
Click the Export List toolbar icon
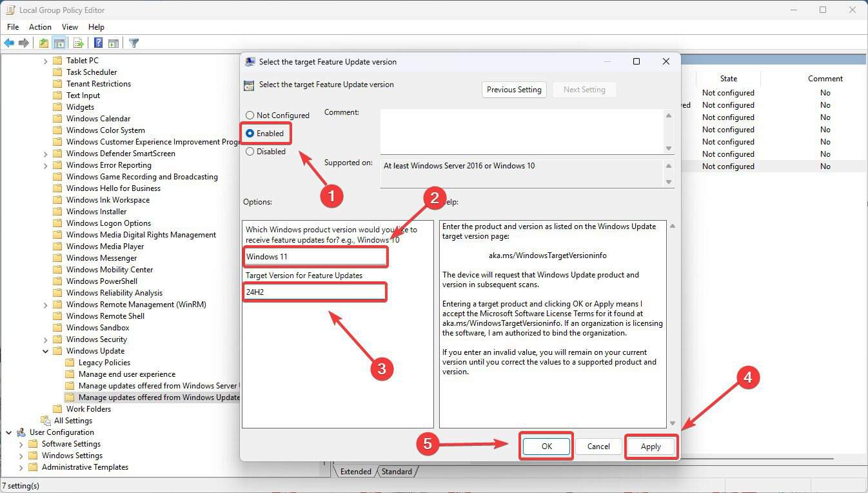[x=79, y=43]
